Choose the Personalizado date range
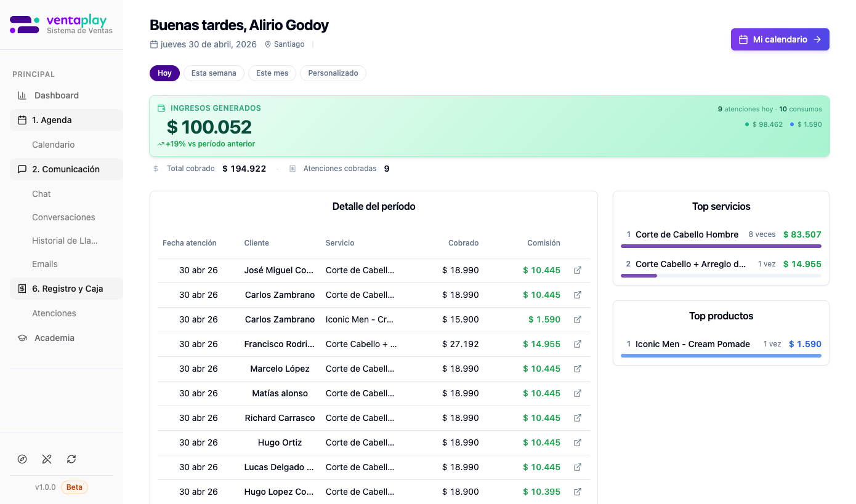 (333, 73)
